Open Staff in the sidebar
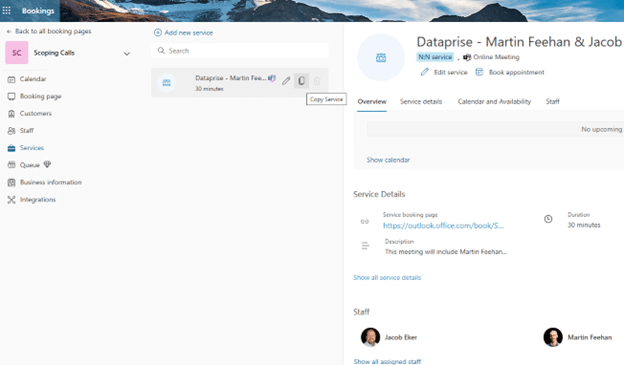This screenshot has width=624, height=365. (x=27, y=131)
